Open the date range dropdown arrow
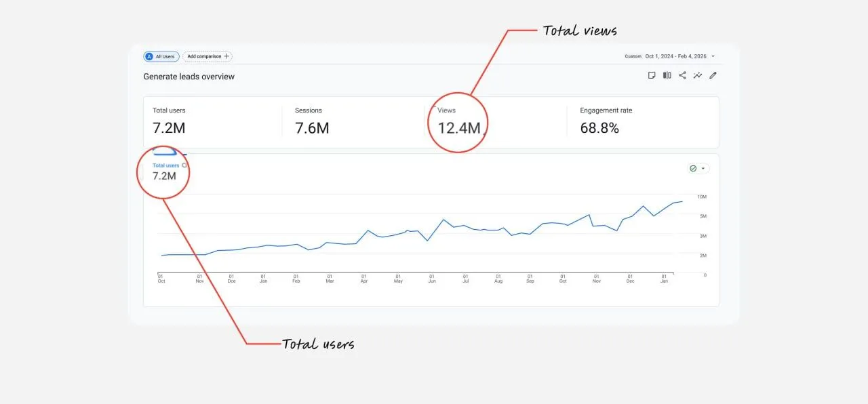The height and width of the screenshot is (404, 868). [714, 57]
